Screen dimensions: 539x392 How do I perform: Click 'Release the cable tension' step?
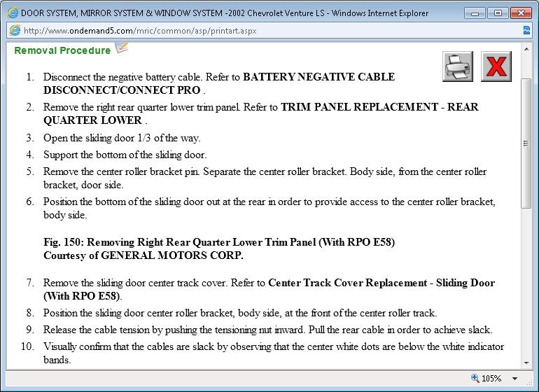point(268,330)
